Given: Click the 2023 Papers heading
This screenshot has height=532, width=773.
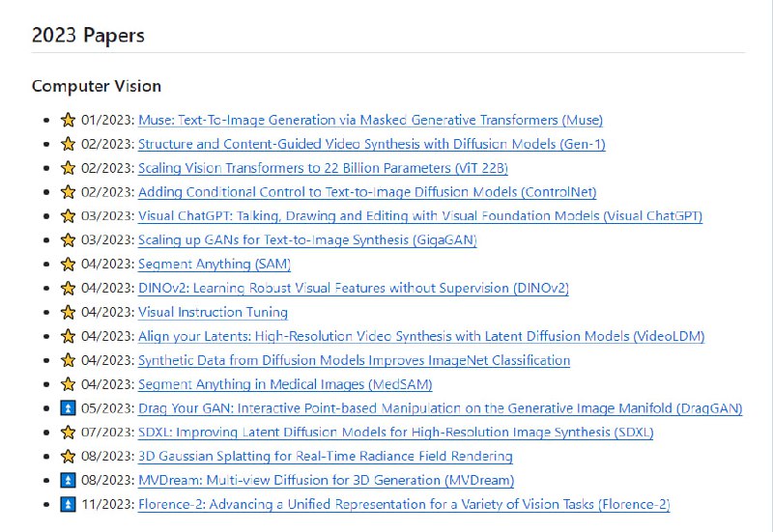Looking at the screenshot, I should (88, 36).
